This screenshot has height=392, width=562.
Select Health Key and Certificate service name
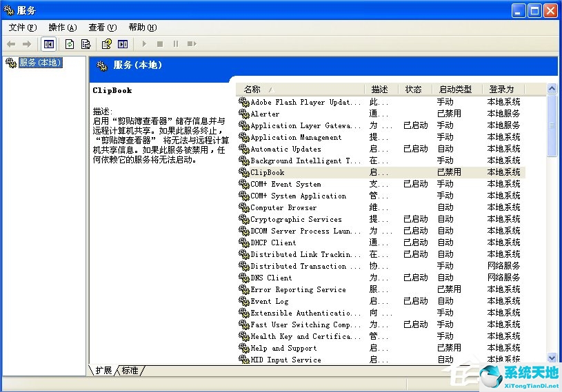pos(305,336)
